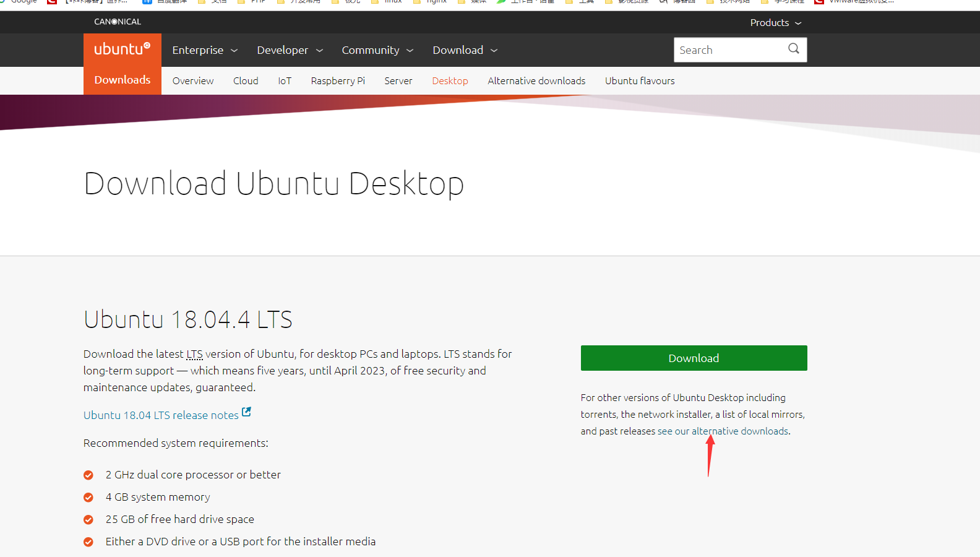This screenshot has height=557, width=980.
Task: Click the underlined LTS abbreviation
Action: [x=194, y=354]
